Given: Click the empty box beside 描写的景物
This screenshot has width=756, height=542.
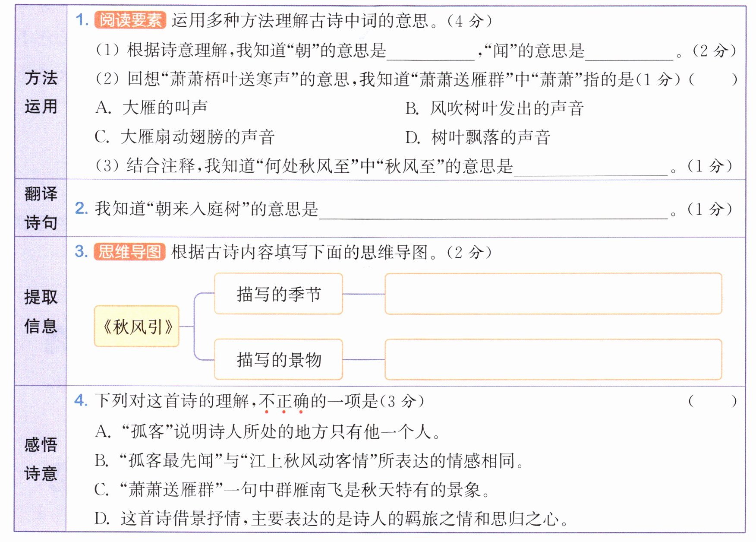Looking at the screenshot, I should [553, 359].
